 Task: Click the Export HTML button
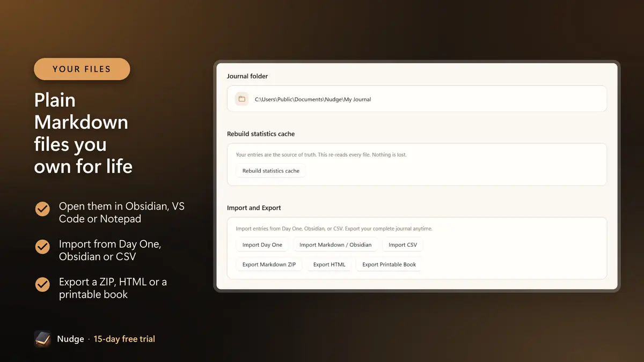coord(330,264)
